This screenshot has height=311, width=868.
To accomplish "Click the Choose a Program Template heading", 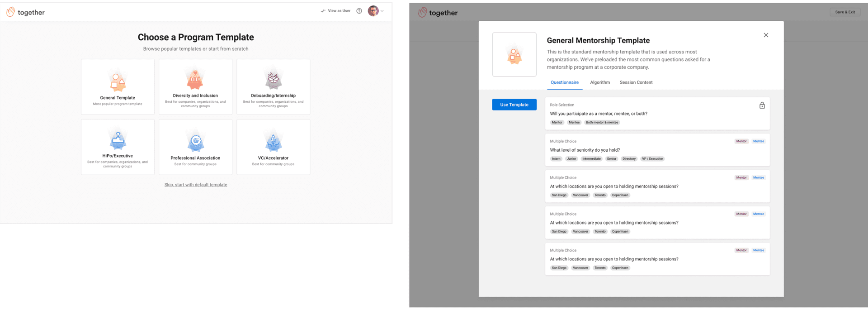I will click(196, 37).
